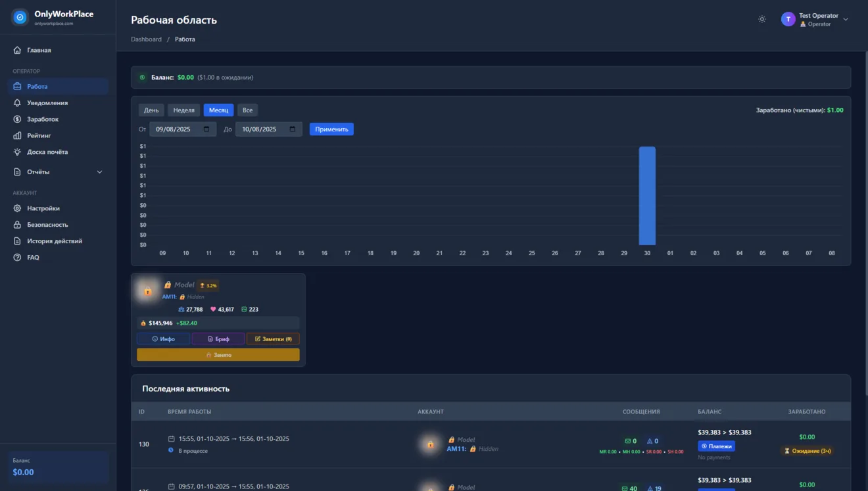The width and height of the screenshot is (868, 491).
Task: Click the Последняя активность heading
Action: coord(186,389)
